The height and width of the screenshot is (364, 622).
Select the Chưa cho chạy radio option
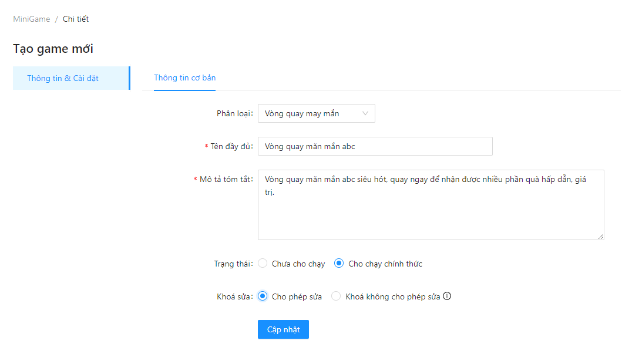point(263,264)
